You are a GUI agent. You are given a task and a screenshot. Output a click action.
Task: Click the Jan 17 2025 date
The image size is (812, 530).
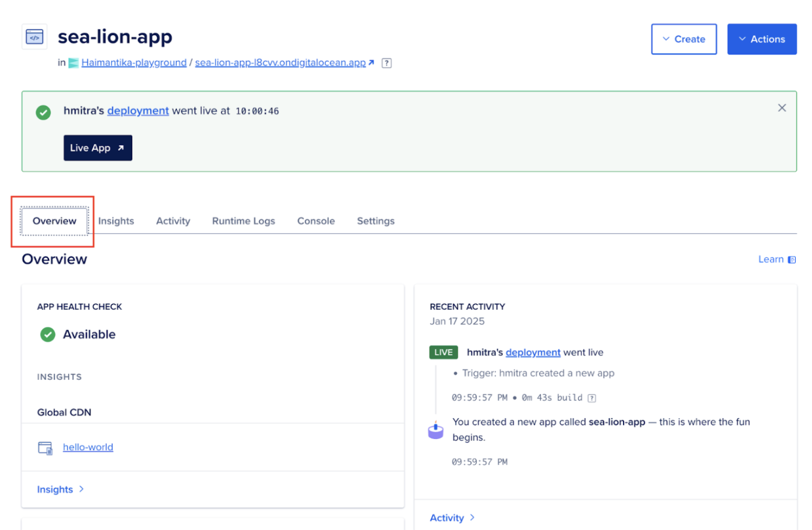pos(457,321)
